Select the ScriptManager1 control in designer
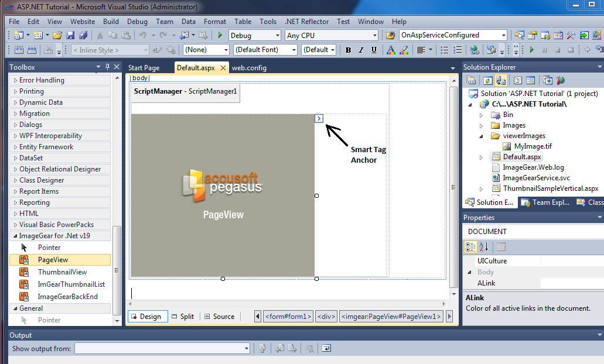The height and width of the screenshot is (364, 604). coord(185,92)
